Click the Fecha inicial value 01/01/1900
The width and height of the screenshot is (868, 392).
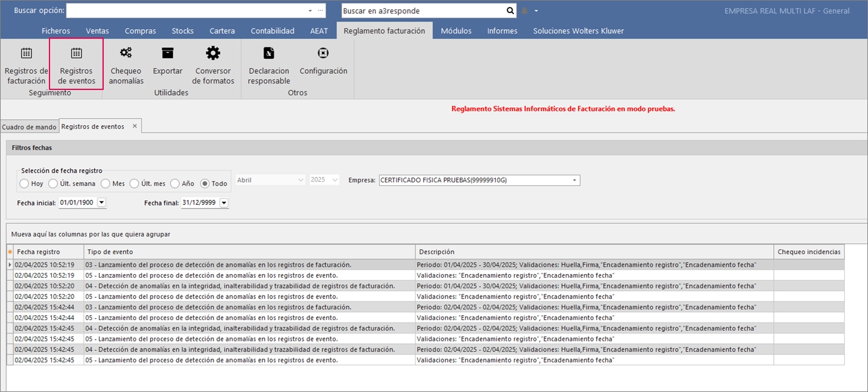pos(77,203)
